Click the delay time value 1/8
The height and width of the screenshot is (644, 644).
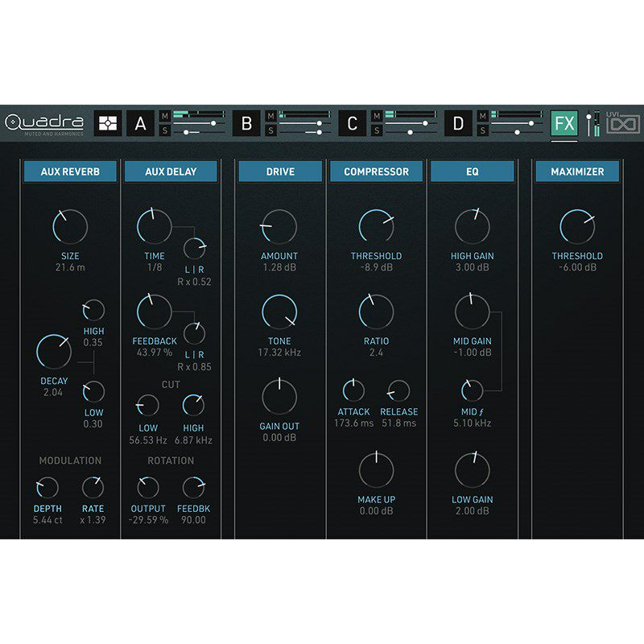155,267
